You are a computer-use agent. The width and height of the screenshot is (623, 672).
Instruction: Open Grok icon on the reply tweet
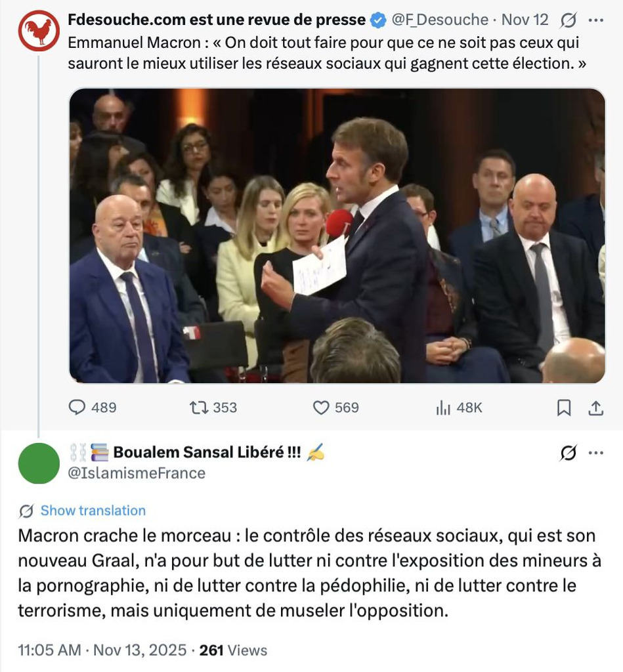click(x=568, y=453)
